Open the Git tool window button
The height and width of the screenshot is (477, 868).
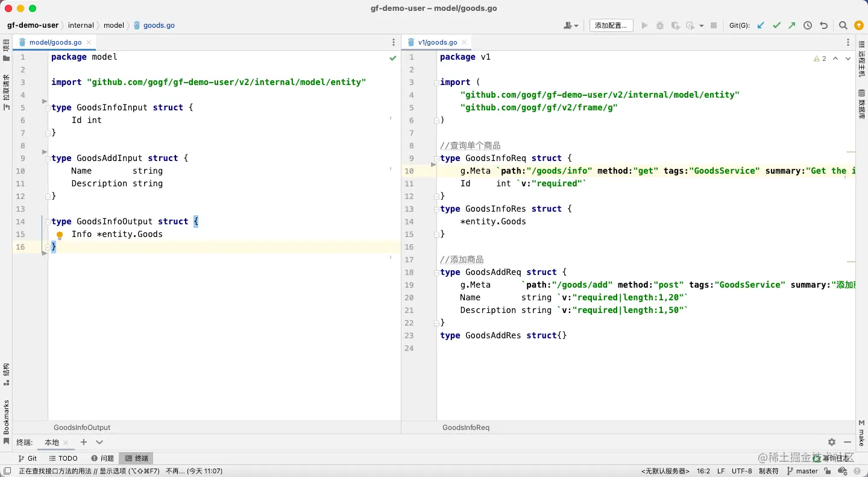tap(28, 458)
